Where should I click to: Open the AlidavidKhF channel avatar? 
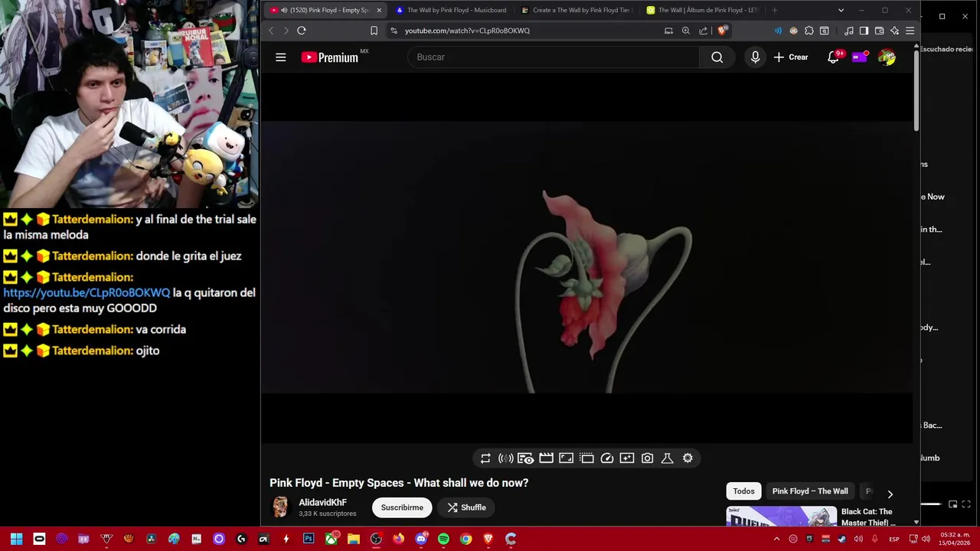[x=280, y=507]
